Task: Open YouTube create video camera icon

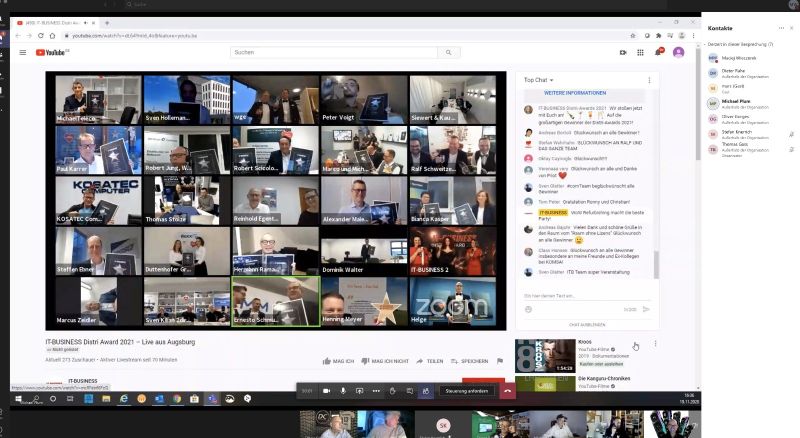Action: [623, 52]
